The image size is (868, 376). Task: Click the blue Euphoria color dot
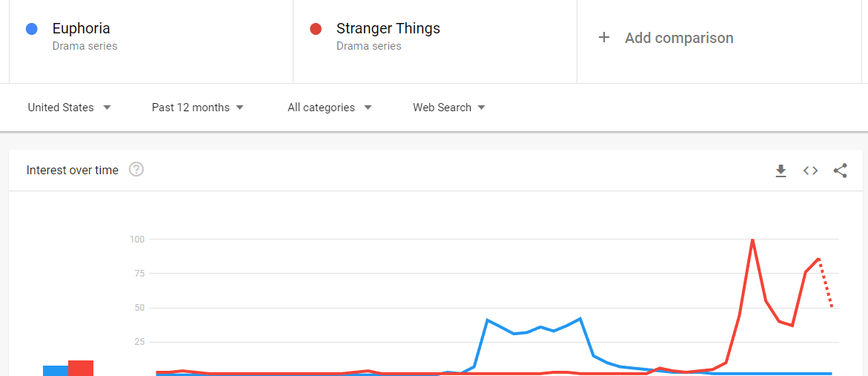click(32, 29)
